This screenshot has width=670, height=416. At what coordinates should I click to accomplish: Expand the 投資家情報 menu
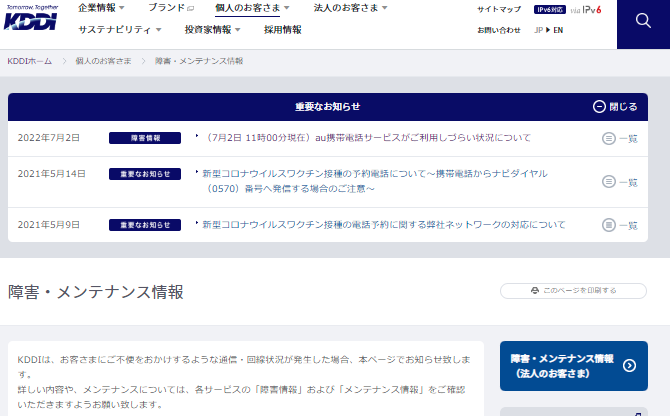[212, 29]
